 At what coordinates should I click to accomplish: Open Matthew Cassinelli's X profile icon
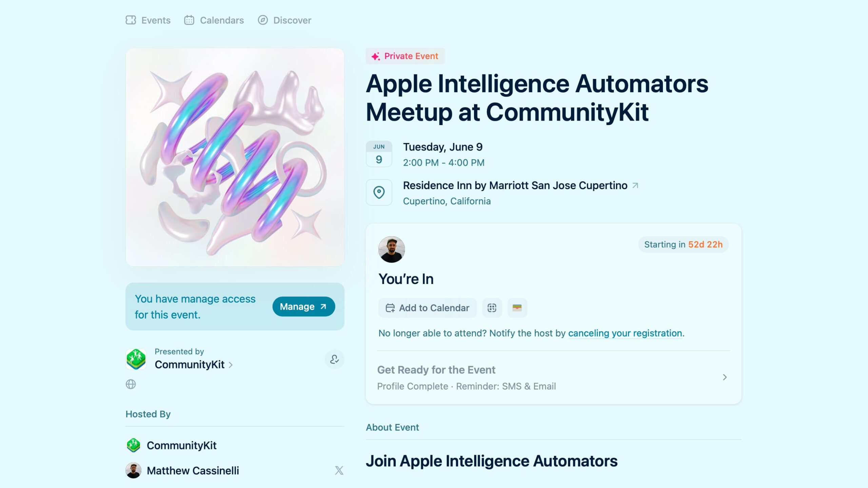(x=339, y=470)
